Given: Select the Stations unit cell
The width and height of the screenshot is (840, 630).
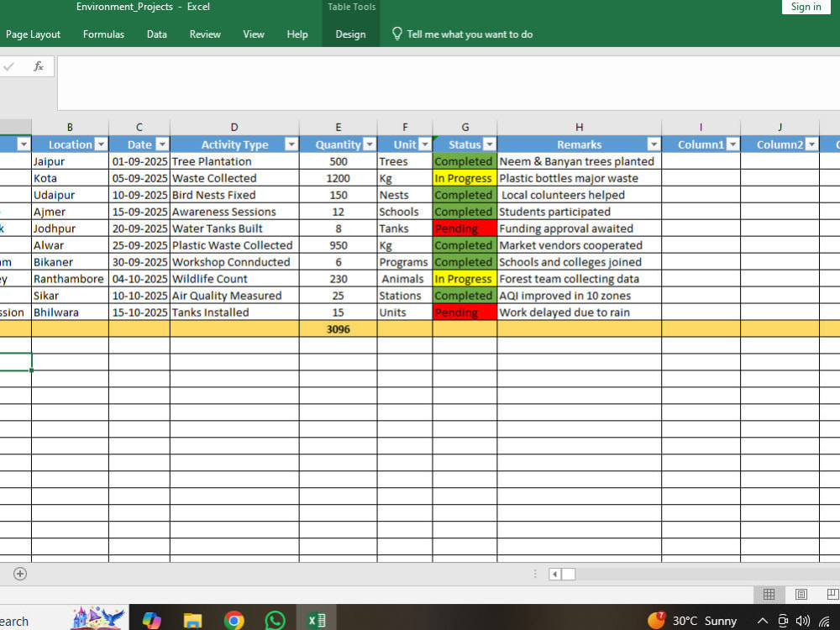Looking at the screenshot, I should [405, 295].
